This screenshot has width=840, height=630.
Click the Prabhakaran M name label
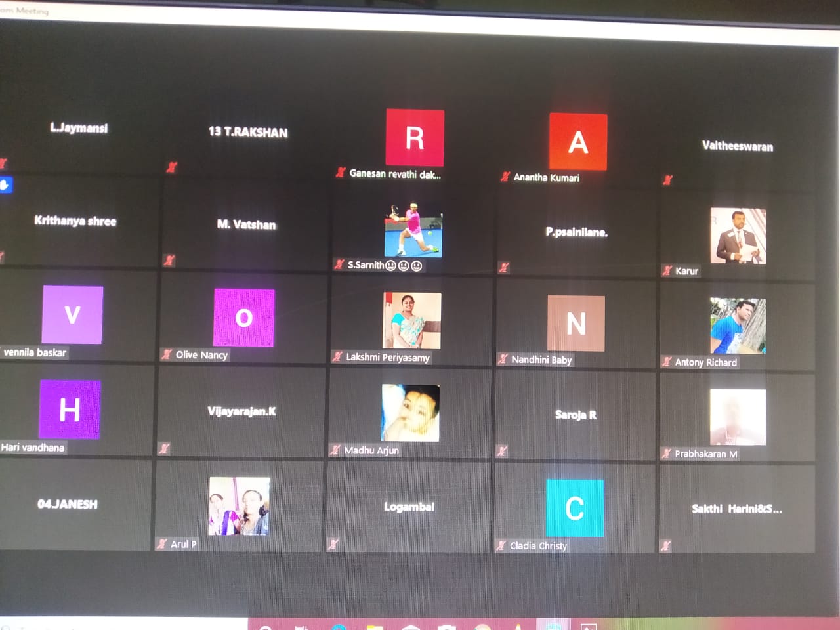coord(705,453)
